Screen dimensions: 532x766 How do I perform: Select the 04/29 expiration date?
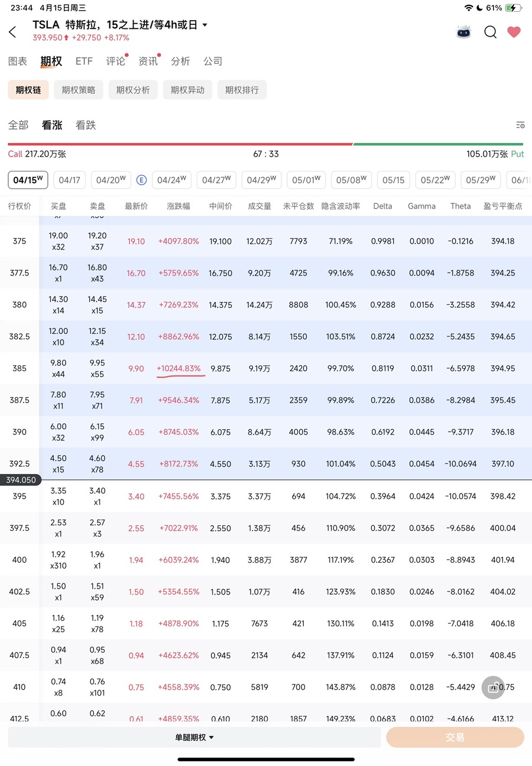tap(262, 180)
